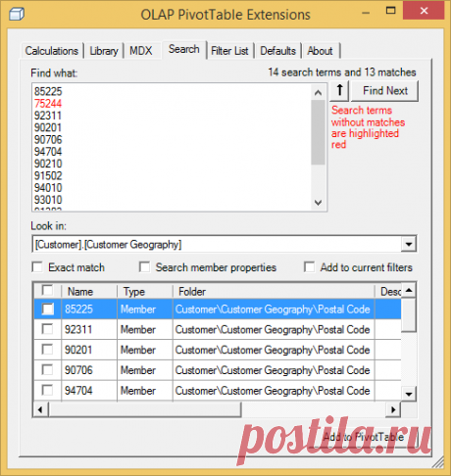Enable the Exact match checkbox
Image resolution: width=451 pixels, height=476 pixels.
point(37,267)
